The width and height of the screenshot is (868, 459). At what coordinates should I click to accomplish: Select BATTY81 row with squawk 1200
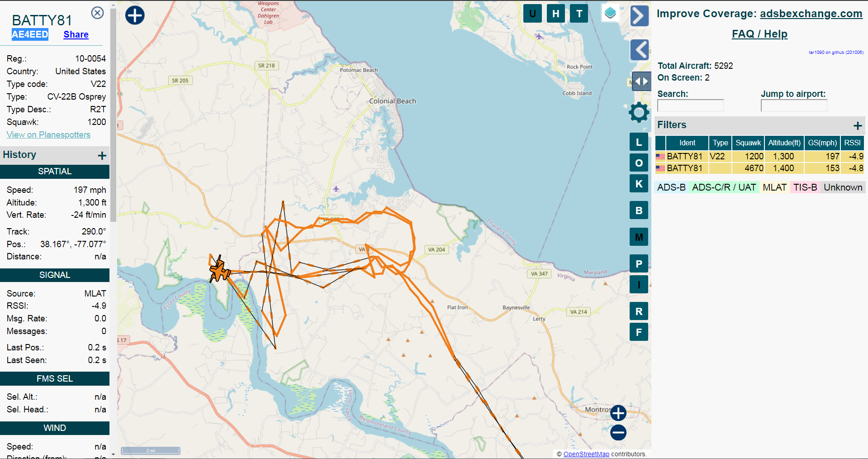(759, 156)
